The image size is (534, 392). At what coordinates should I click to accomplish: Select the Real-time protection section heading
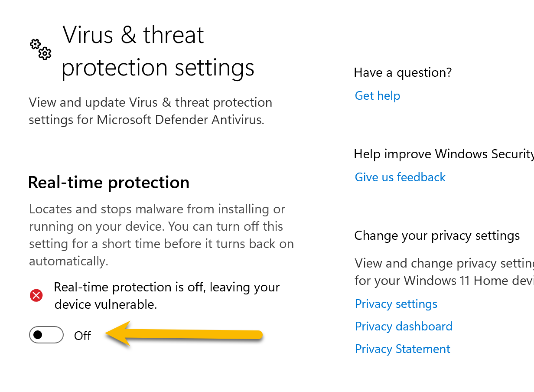[x=109, y=183]
